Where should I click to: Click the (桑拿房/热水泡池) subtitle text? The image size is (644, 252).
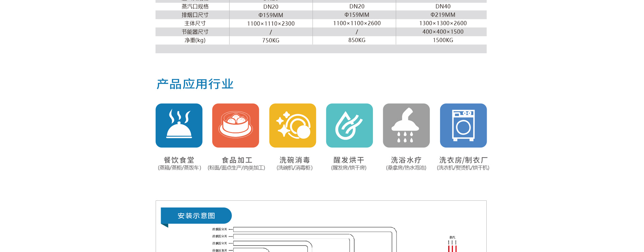point(406,168)
